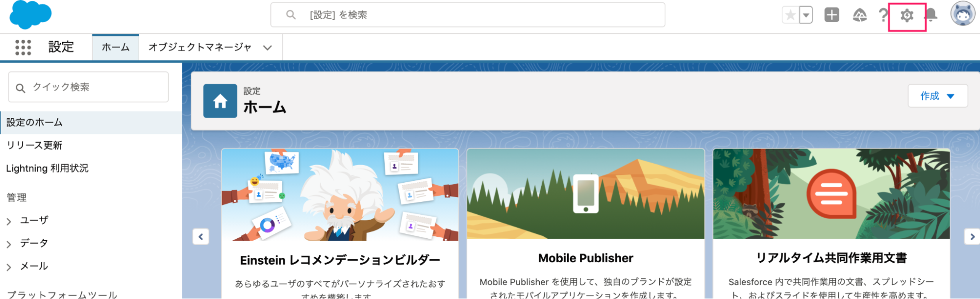This screenshot has width=980, height=299.
Task: Click the Einstein レコメンデーションビルダー title
Action: coord(340,260)
